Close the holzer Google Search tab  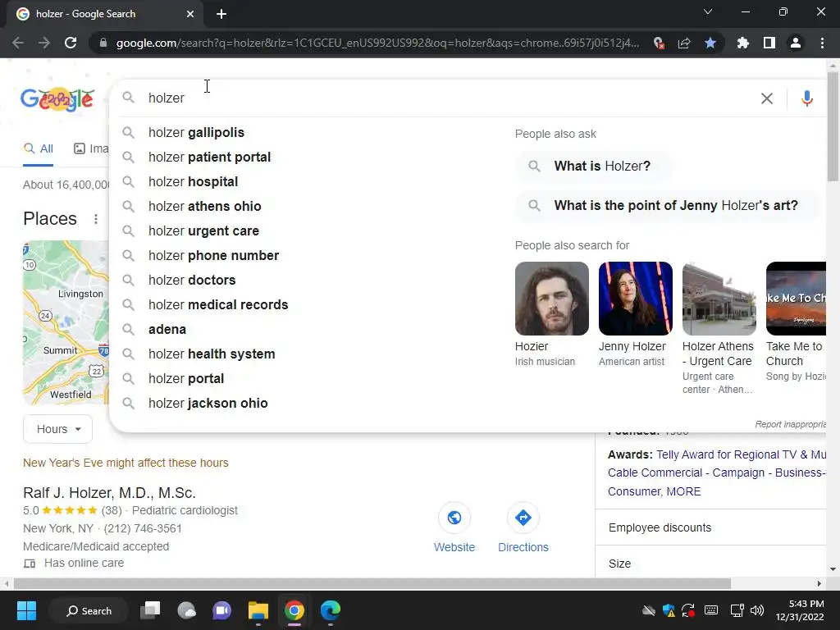pyautogui.click(x=190, y=14)
